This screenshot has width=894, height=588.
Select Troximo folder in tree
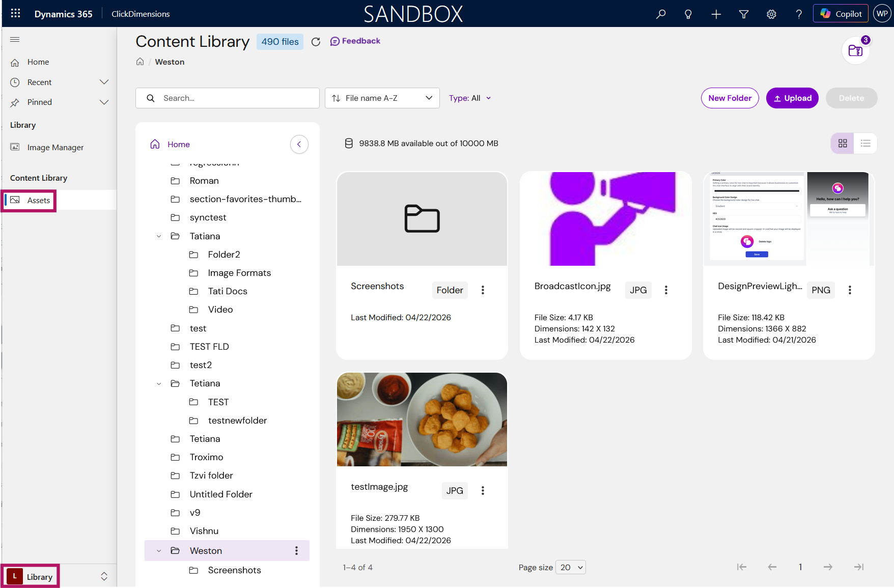(x=206, y=457)
